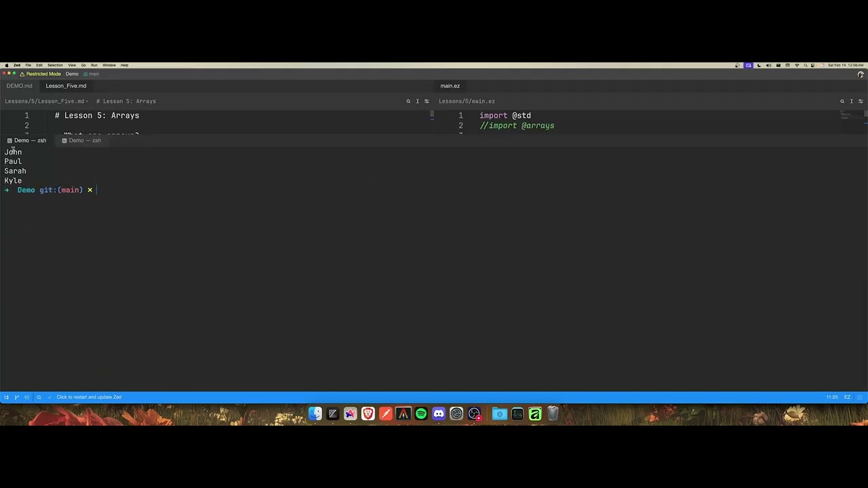Toggle the project panel in status bar
Screen dimensions: 868x488
click(6, 397)
